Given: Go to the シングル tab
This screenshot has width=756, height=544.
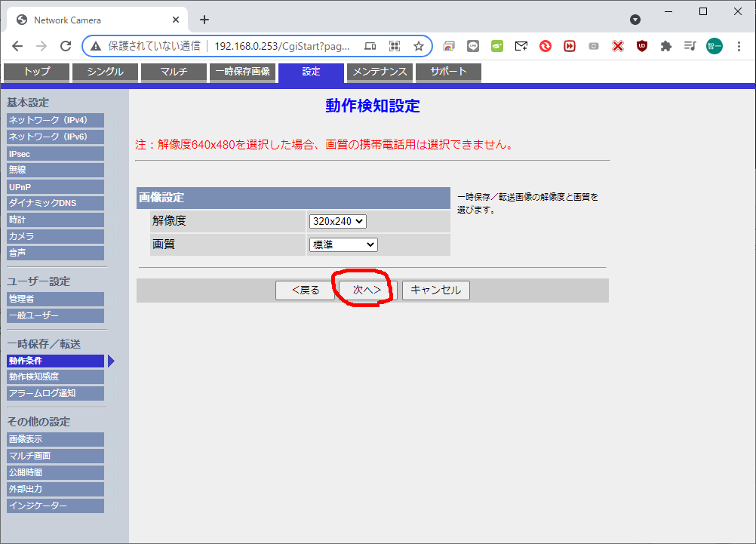Looking at the screenshot, I should (x=106, y=72).
